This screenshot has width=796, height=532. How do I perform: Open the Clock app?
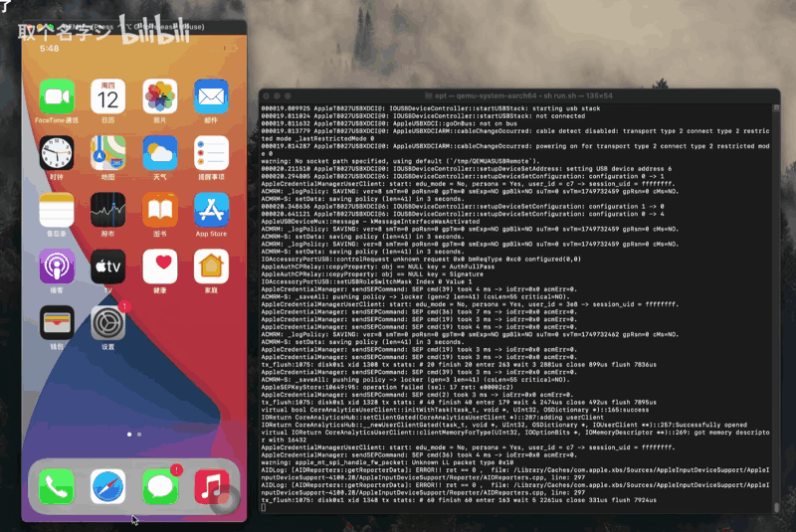coord(57,153)
